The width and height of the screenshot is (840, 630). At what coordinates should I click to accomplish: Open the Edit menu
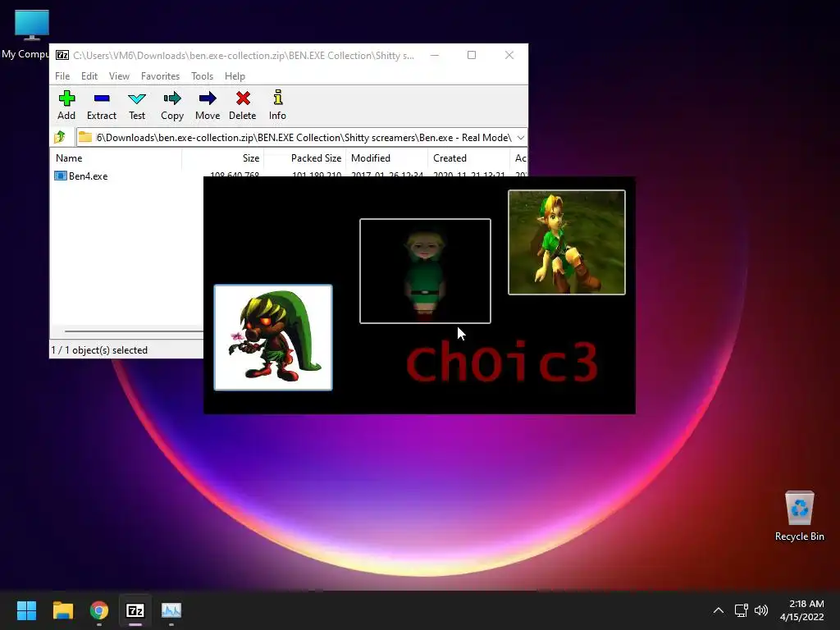click(89, 76)
